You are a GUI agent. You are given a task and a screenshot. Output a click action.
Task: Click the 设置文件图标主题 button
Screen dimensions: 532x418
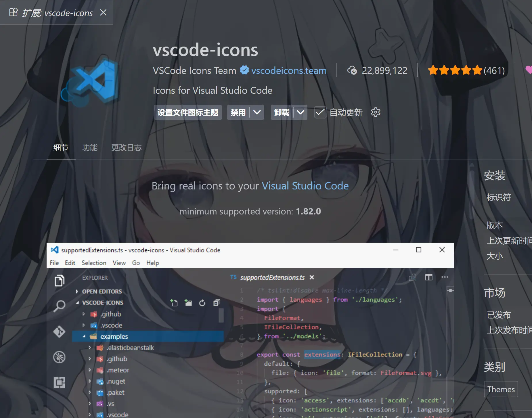pyautogui.click(x=188, y=112)
